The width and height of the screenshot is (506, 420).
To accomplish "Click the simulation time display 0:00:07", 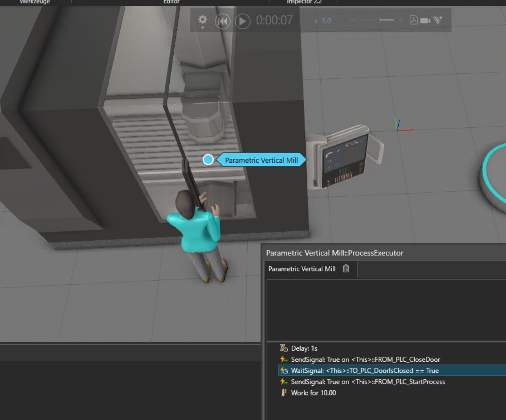I will click(274, 20).
